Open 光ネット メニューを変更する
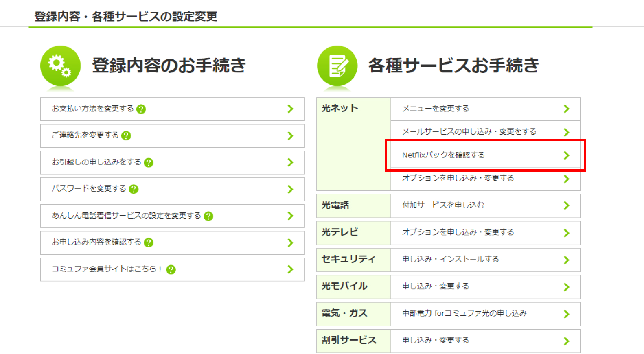Image resolution: width=644 pixels, height=354 pixels. click(x=486, y=109)
